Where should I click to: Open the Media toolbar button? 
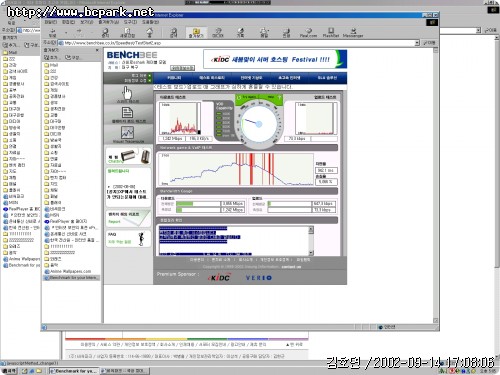218,33
